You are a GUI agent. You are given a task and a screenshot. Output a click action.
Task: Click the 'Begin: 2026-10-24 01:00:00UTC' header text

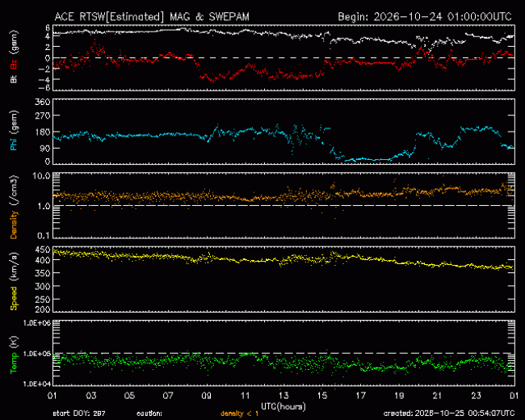(425, 17)
